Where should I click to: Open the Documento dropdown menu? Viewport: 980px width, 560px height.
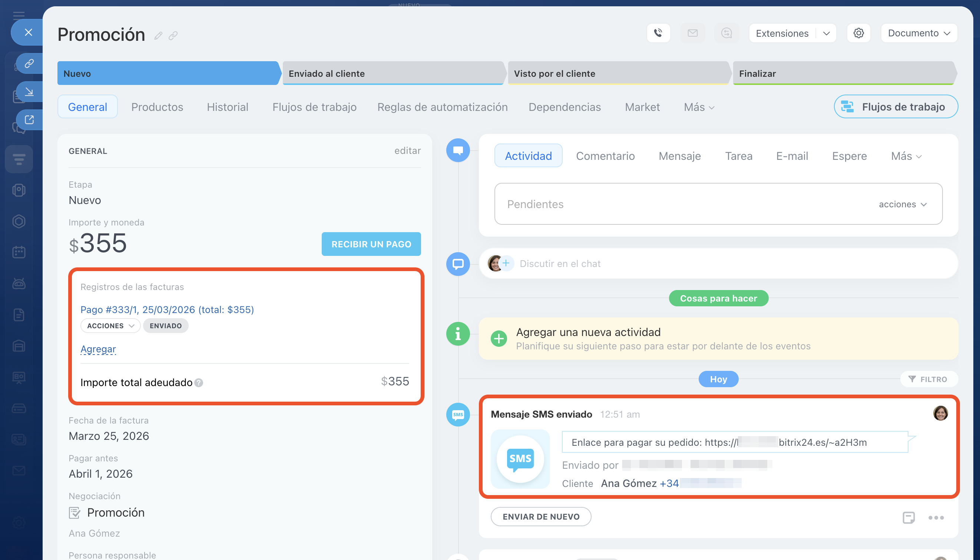(x=918, y=33)
